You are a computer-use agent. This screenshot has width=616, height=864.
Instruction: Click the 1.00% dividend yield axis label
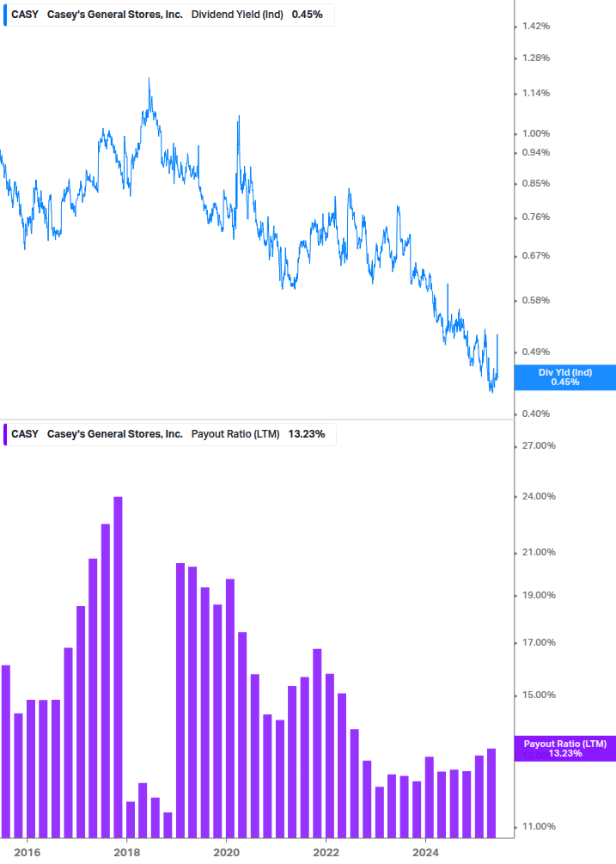[535, 133]
